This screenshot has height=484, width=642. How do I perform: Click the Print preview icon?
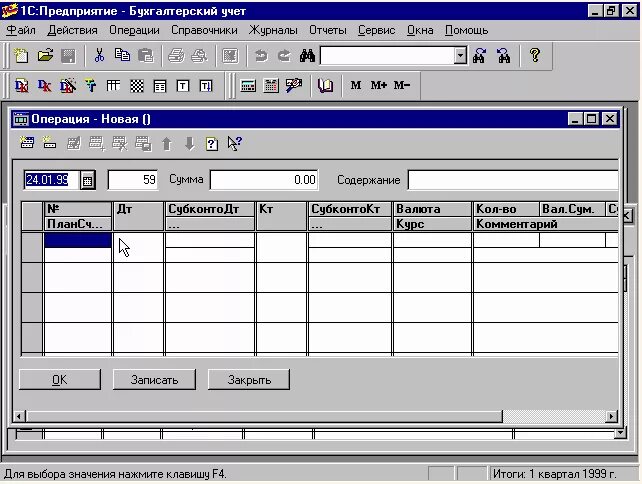click(199, 55)
